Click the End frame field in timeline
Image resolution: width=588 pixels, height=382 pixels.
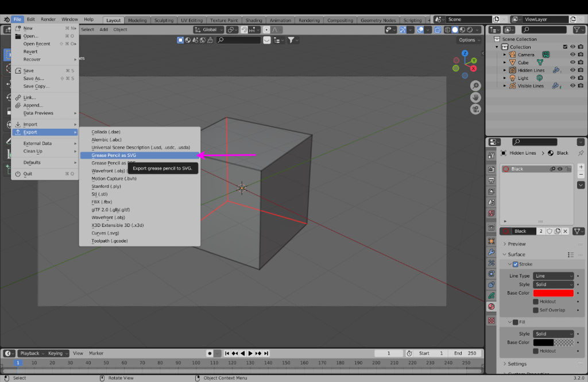click(x=465, y=353)
